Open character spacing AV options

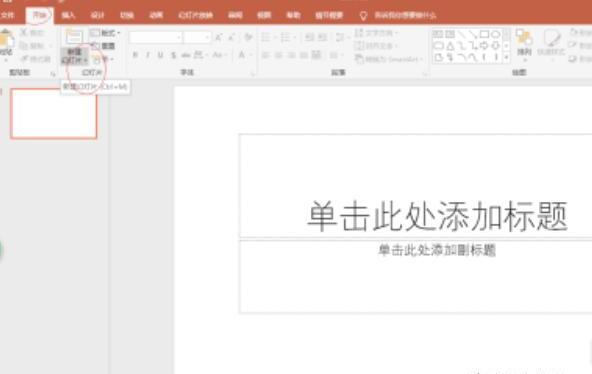[x=199, y=55]
